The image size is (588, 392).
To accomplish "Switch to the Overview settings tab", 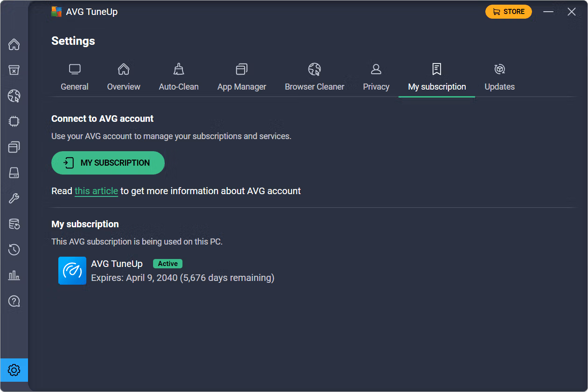I will click(124, 78).
